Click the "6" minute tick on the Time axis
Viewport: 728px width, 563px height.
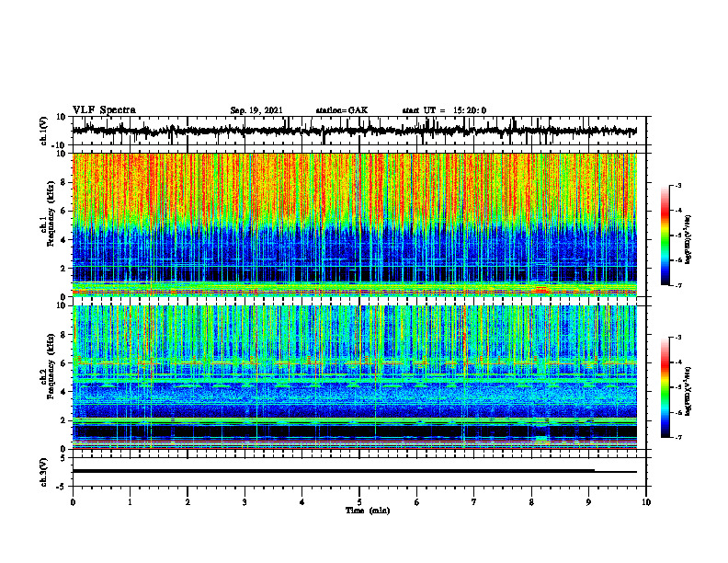[x=417, y=502]
